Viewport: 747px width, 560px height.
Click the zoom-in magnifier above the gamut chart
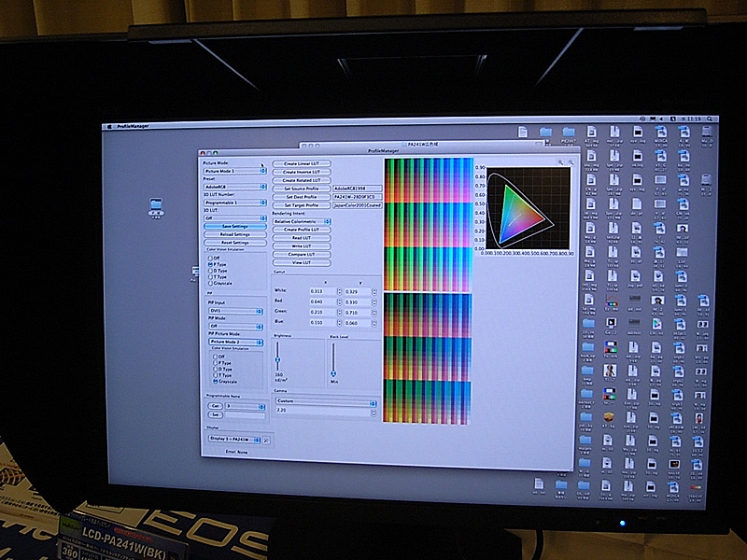click(x=560, y=161)
